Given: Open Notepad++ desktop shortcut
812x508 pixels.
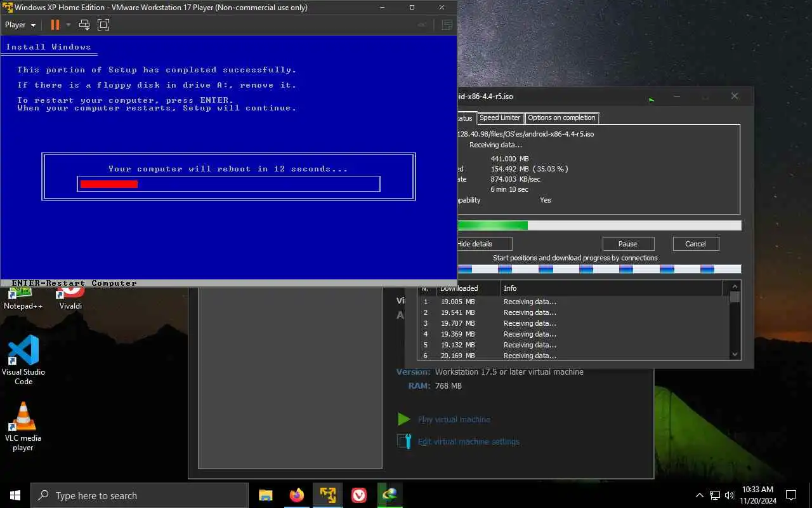Looking at the screenshot, I should click(x=23, y=298).
